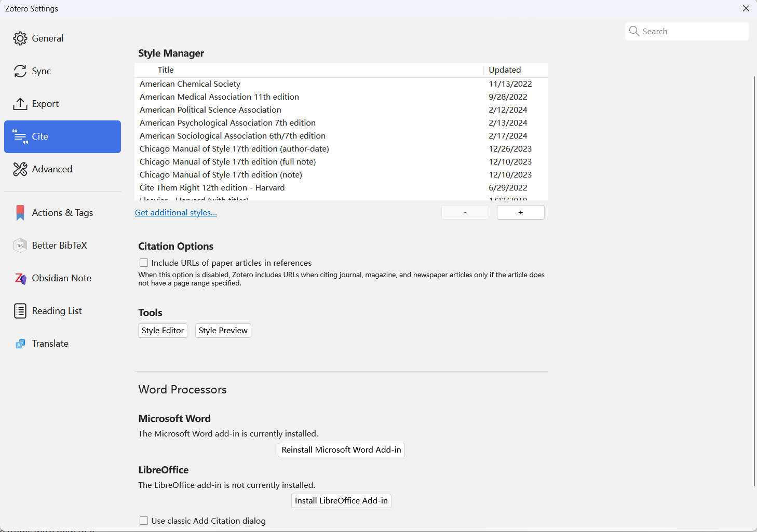This screenshot has height=532, width=757.
Task: Switch to Sync settings
Action: (x=62, y=71)
